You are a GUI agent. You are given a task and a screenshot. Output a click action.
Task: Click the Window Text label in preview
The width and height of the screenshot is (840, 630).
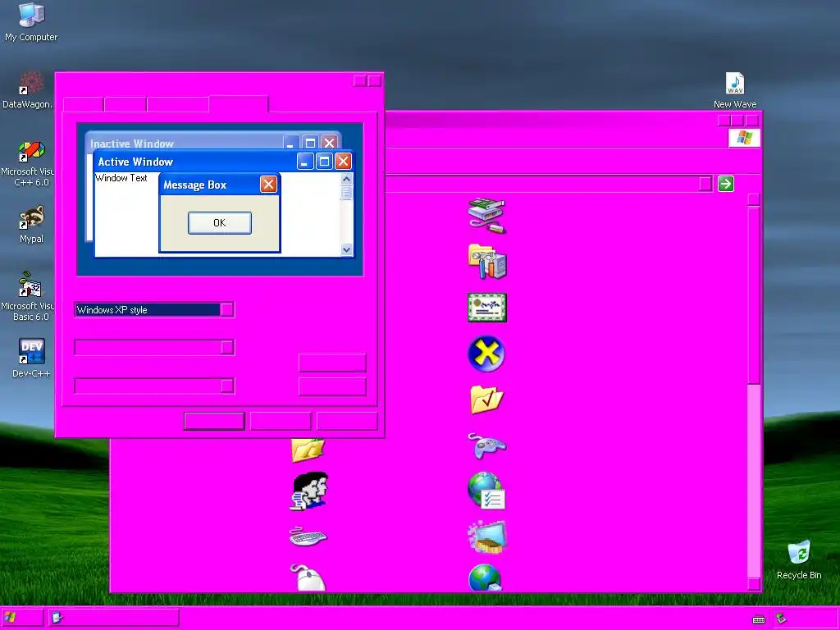[121, 178]
